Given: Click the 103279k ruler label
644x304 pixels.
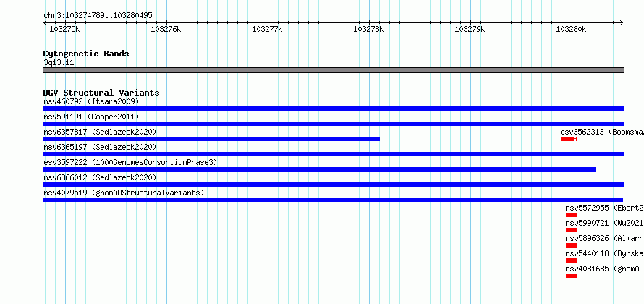Looking at the screenshot, I should (470, 29).
